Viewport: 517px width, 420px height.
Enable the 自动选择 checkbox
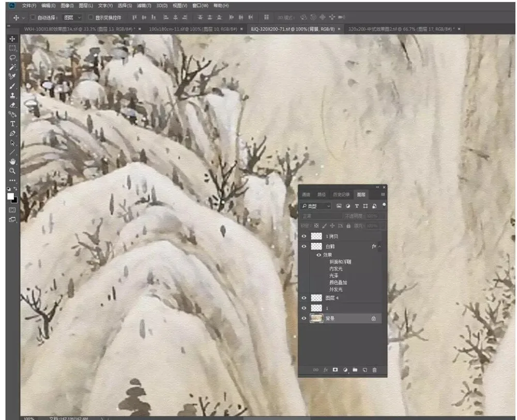[33, 17]
